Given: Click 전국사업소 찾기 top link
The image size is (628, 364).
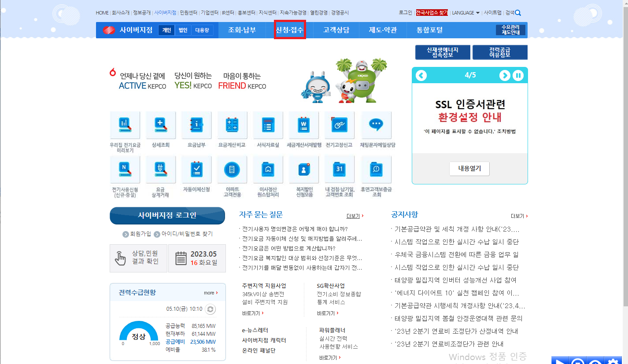Looking at the screenshot, I should tap(432, 13).
